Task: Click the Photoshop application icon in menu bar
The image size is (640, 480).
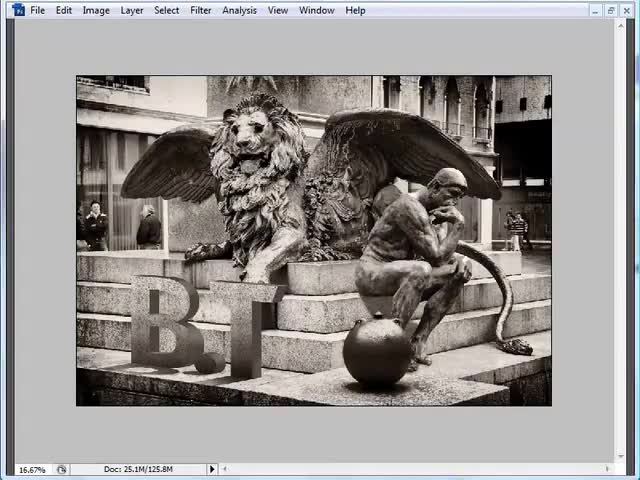Action: [18, 10]
